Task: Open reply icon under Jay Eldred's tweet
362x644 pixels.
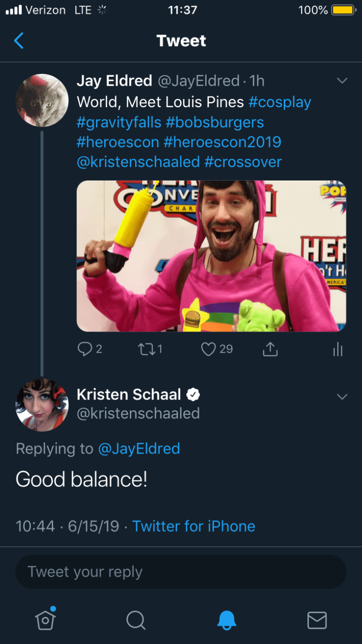Action: click(85, 349)
